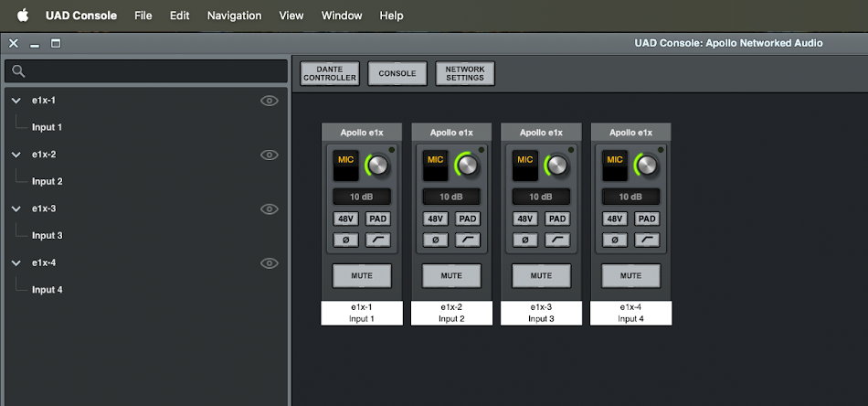Mute the e1x-3 Input 3 channel
868x406 pixels.
point(542,276)
